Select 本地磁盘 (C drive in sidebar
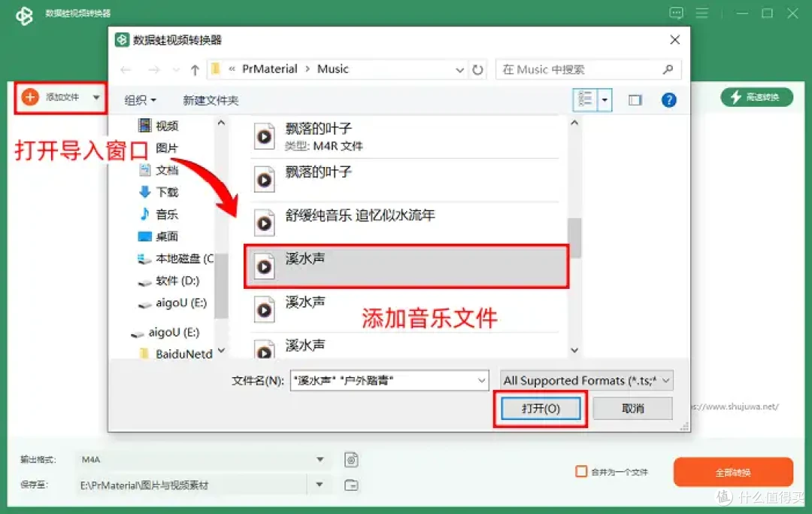 [x=175, y=259]
